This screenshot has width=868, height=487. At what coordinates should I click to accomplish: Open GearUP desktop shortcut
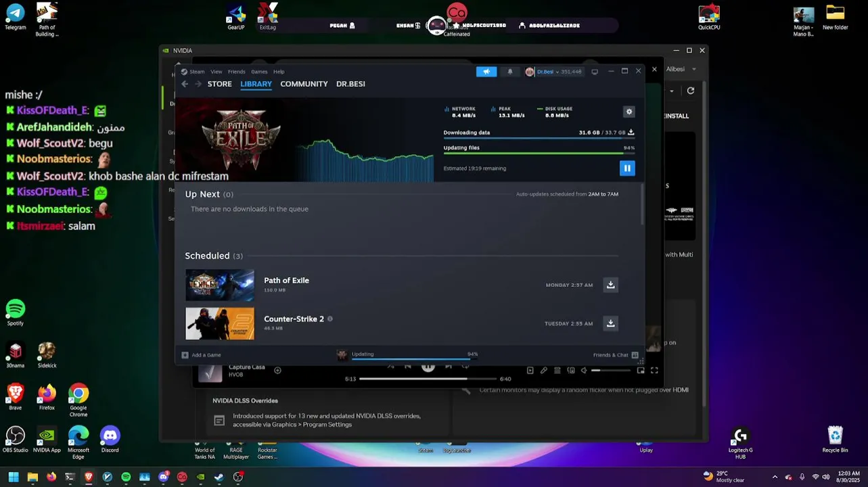pyautogui.click(x=236, y=16)
